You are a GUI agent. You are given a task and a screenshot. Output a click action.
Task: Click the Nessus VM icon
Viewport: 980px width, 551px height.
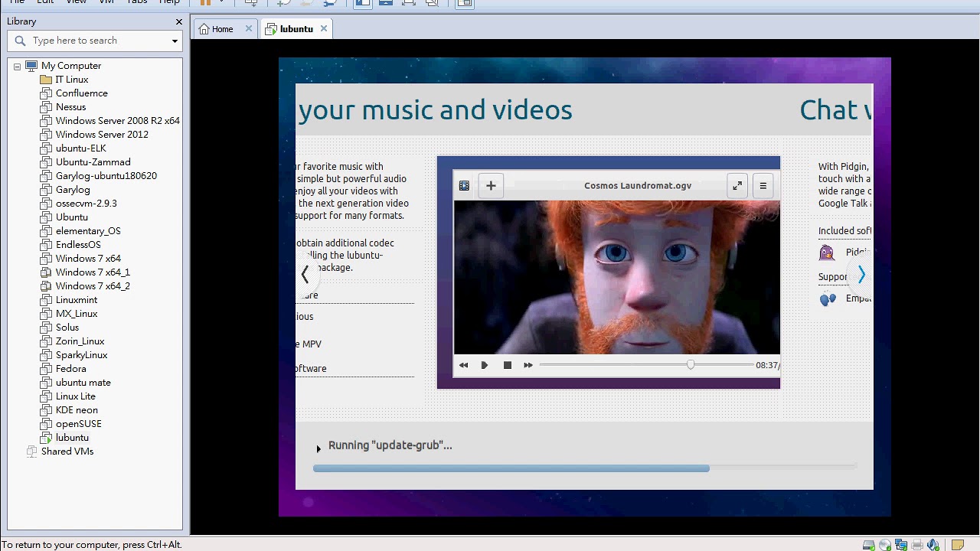pos(46,107)
